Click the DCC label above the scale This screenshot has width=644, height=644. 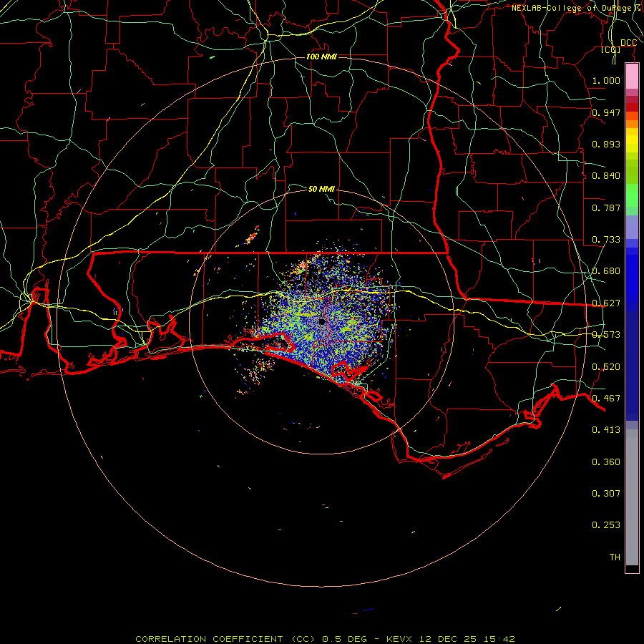[x=628, y=43]
